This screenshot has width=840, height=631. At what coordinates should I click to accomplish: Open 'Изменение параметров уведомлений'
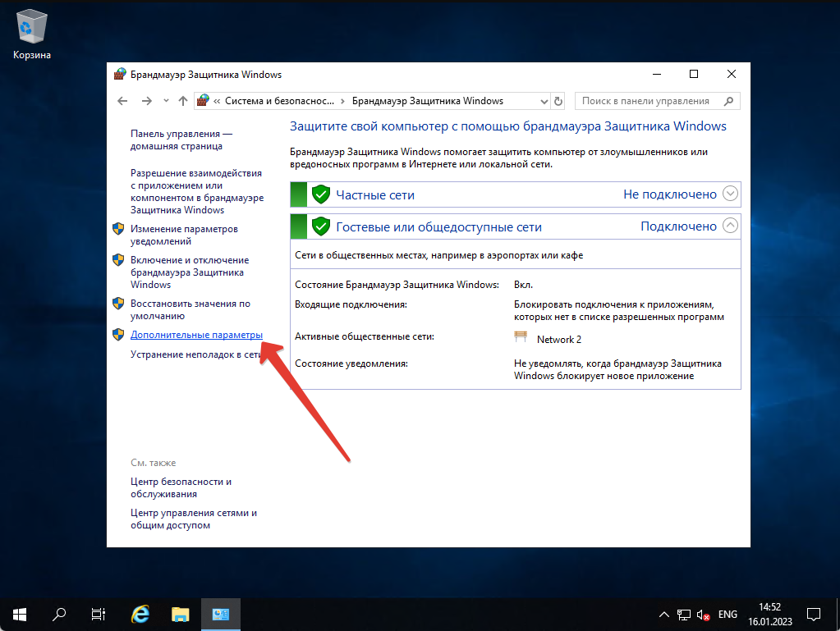[184, 235]
